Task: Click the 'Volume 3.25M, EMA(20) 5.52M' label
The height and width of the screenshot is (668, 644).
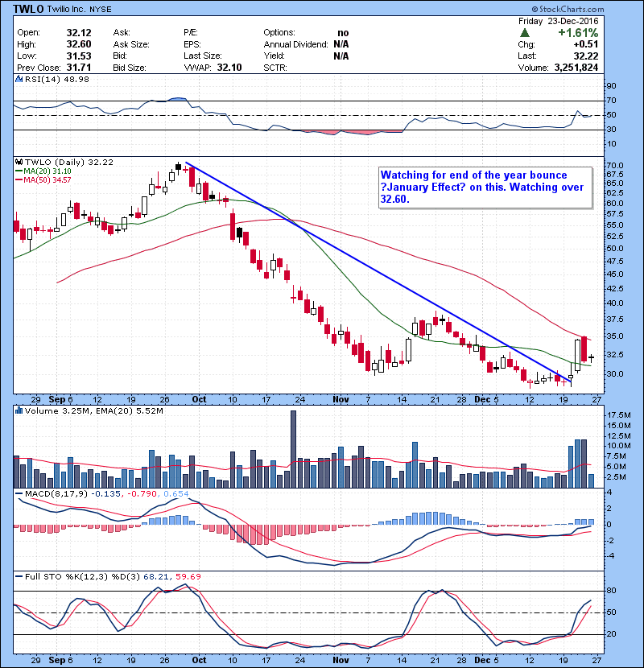Action: (x=93, y=410)
